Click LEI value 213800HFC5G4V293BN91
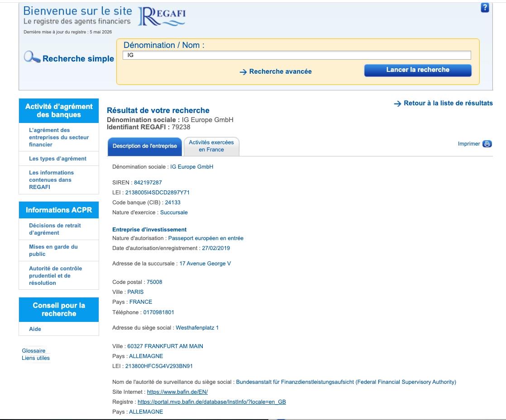The height and width of the screenshot is (420, 506). [159, 366]
